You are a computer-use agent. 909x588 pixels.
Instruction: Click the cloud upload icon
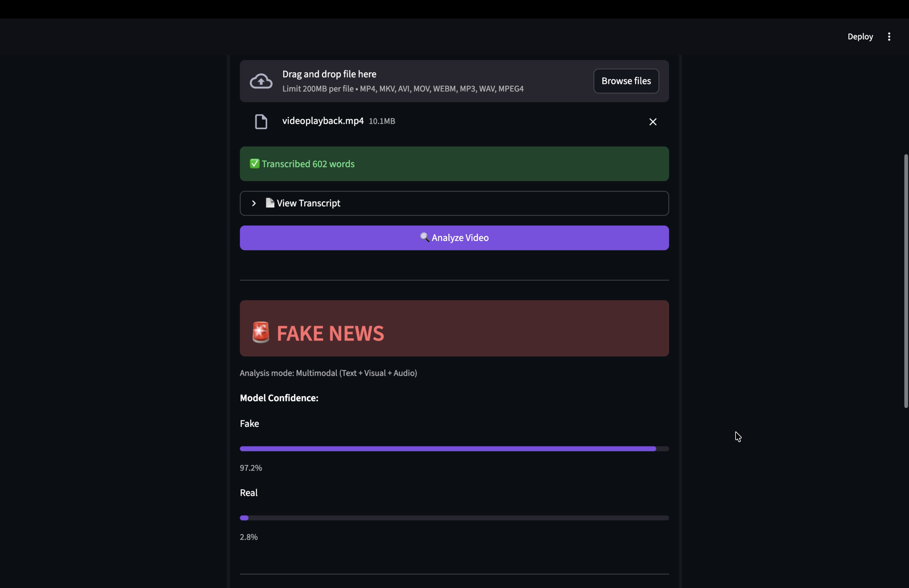(x=261, y=81)
